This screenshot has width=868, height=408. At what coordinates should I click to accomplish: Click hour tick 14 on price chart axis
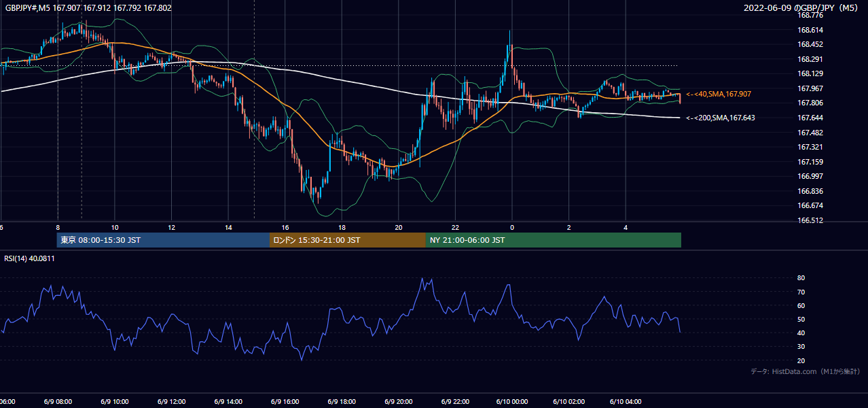[x=228, y=227]
